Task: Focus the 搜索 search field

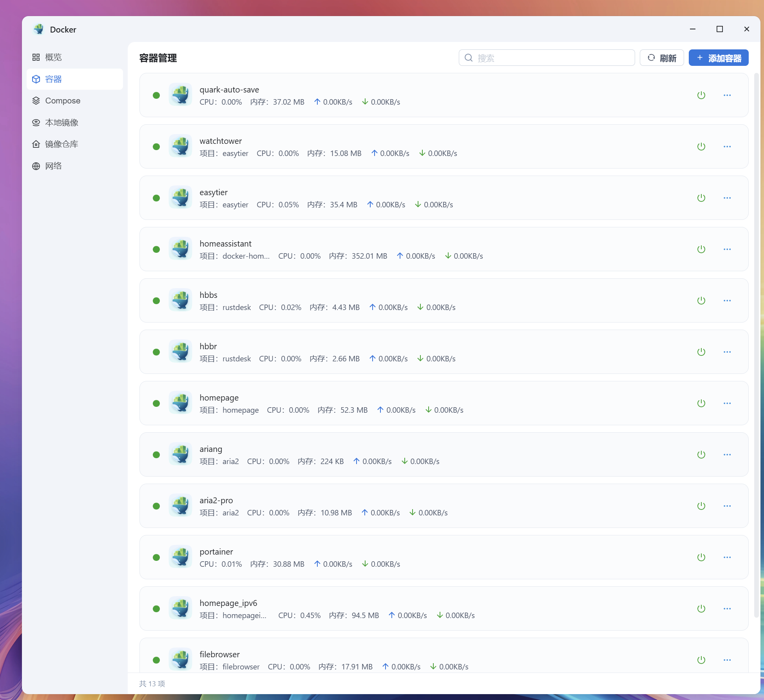Action: pyautogui.click(x=547, y=58)
